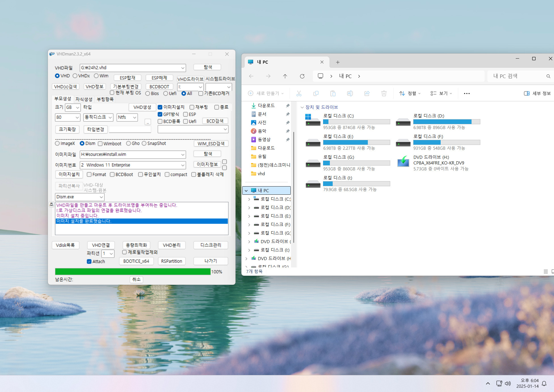Open the Dism.exe dropdown
The width and height of the screenshot is (554, 392).
pyautogui.click(x=101, y=197)
